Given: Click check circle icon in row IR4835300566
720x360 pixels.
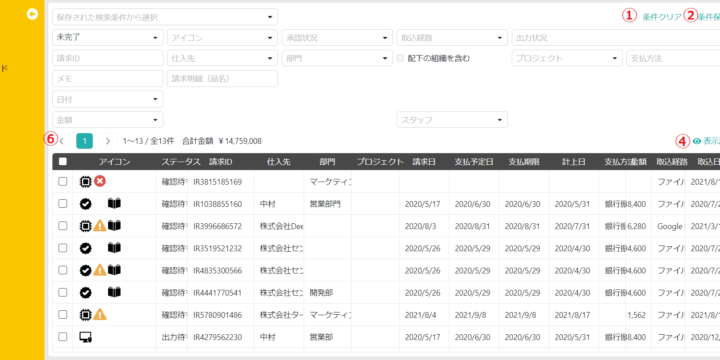Looking at the screenshot, I should [85, 270].
